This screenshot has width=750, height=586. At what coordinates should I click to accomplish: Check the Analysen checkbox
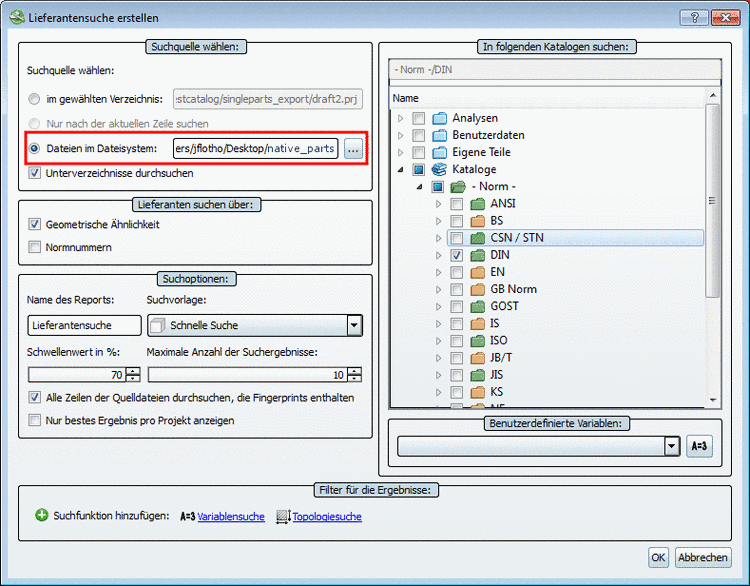[419, 118]
